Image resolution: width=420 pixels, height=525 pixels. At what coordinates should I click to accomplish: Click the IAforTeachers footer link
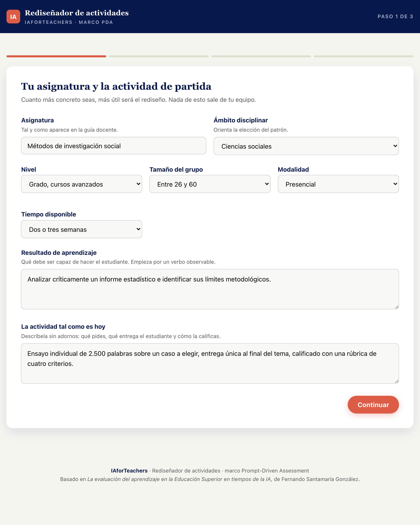click(129, 471)
